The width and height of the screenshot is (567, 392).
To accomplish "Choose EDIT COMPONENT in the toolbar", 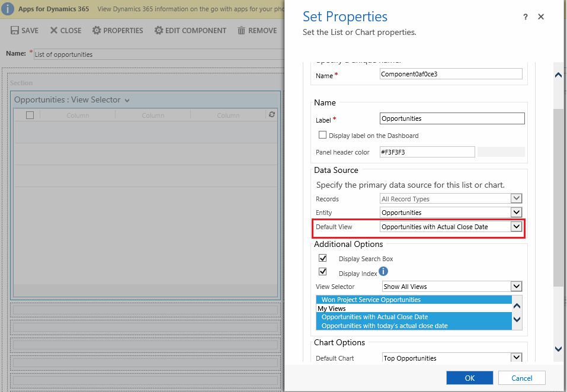I will [x=191, y=30].
